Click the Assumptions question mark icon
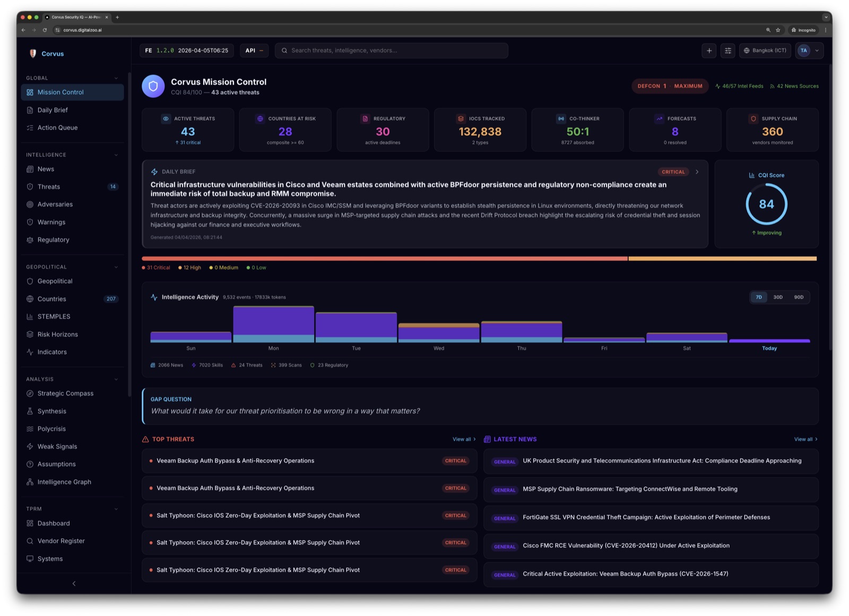849x616 pixels. (x=30, y=464)
